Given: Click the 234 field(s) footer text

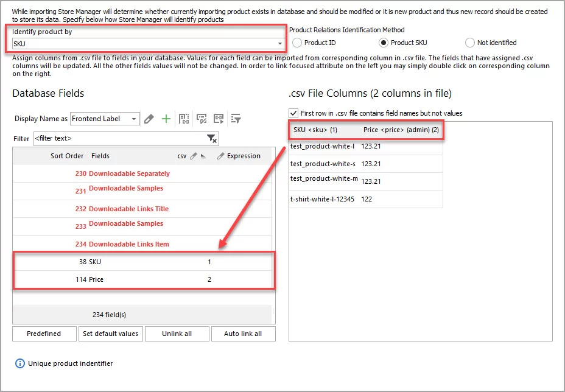Looking at the screenshot, I should point(109,315).
